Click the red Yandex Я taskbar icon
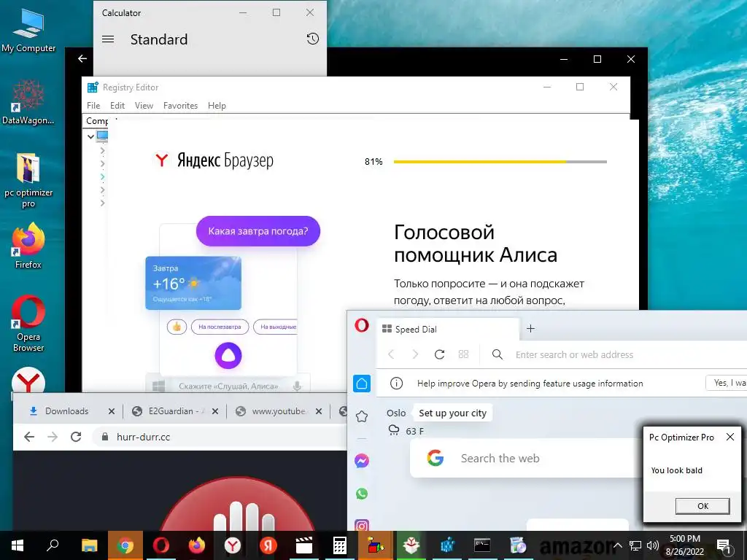 [268, 545]
